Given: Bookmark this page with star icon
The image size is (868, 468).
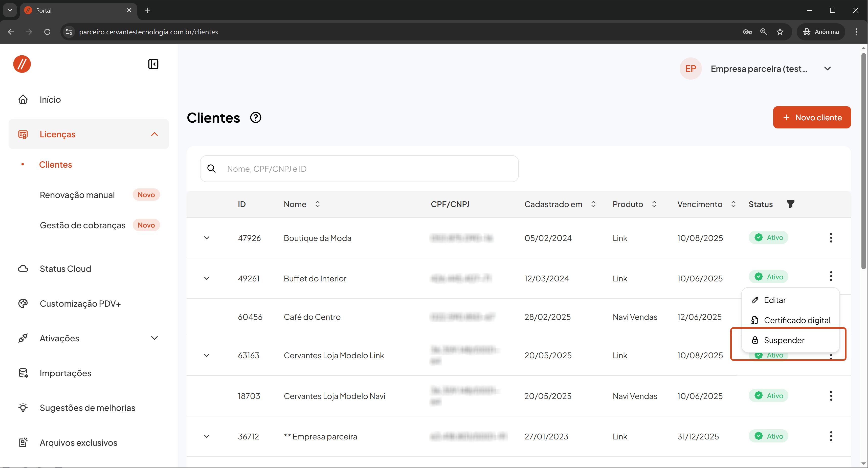Looking at the screenshot, I should point(780,32).
